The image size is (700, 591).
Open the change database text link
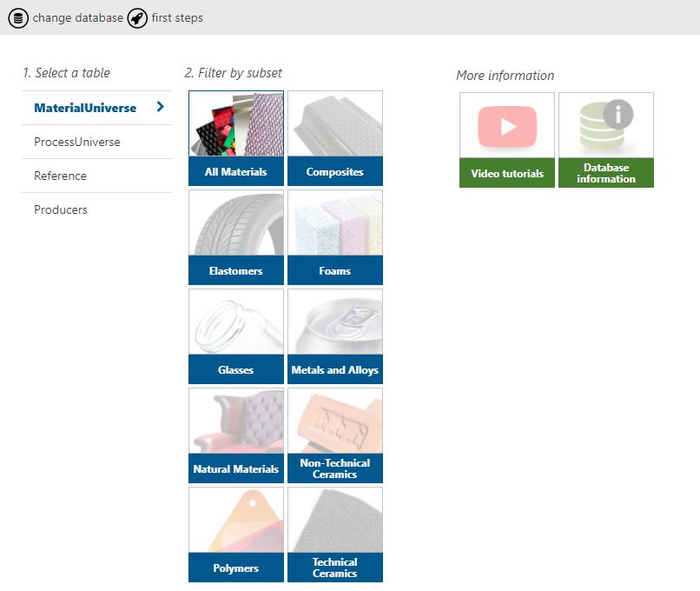[x=77, y=18]
